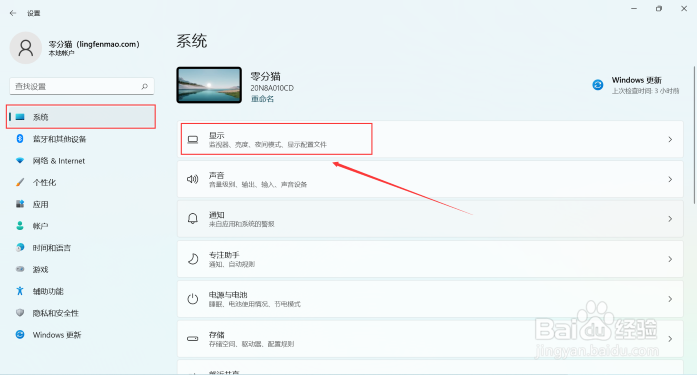Click the back arrow icon
Viewport: 697px width, 375px height.
click(x=13, y=13)
